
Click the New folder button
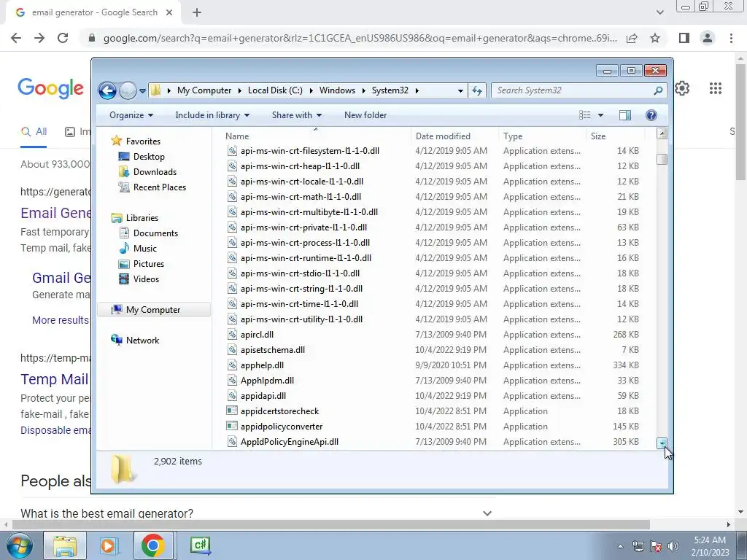(365, 115)
